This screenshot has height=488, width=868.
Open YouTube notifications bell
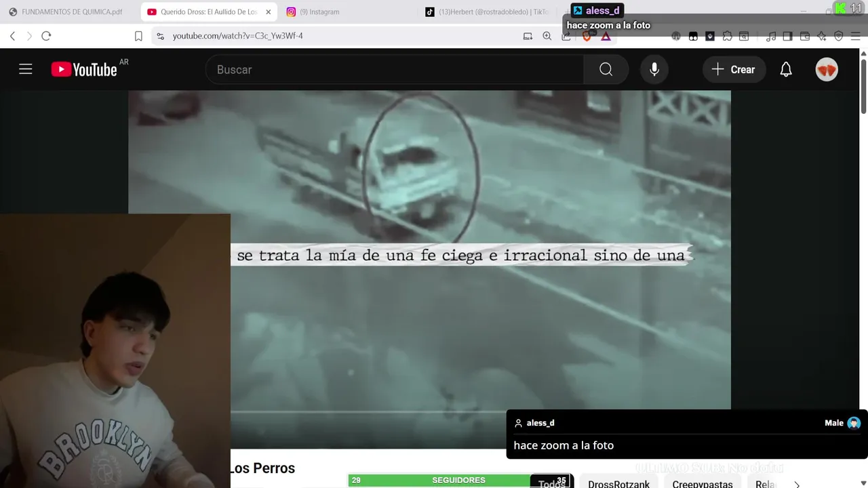coord(786,69)
